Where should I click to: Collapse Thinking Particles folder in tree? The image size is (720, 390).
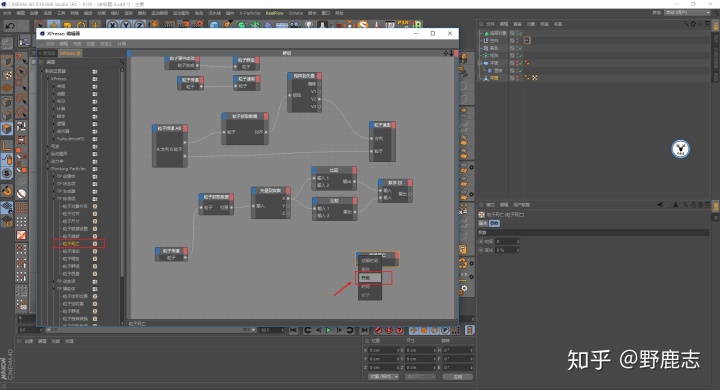(47, 169)
